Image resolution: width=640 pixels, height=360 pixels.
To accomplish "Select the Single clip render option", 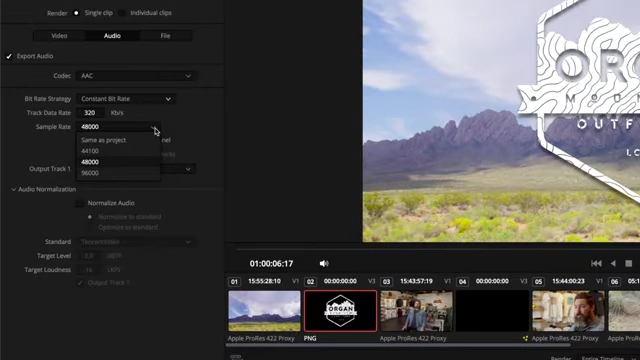I will 76,13.
